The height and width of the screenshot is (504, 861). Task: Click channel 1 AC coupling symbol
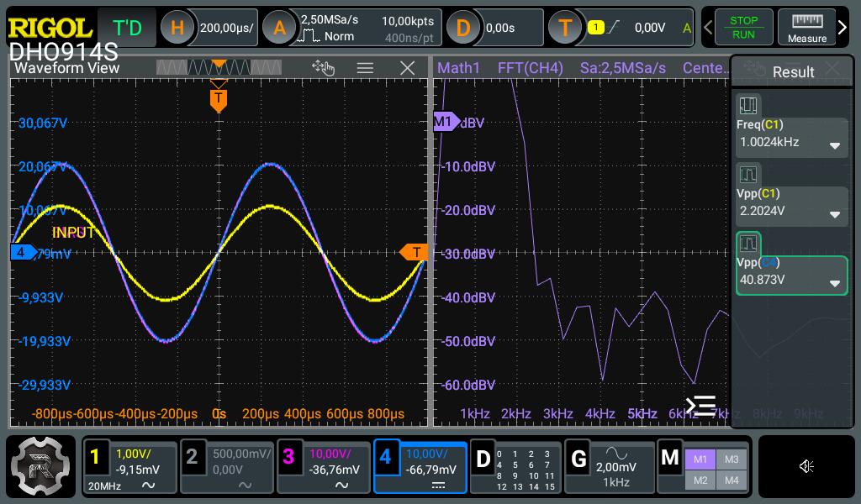click(x=148, y=486)
